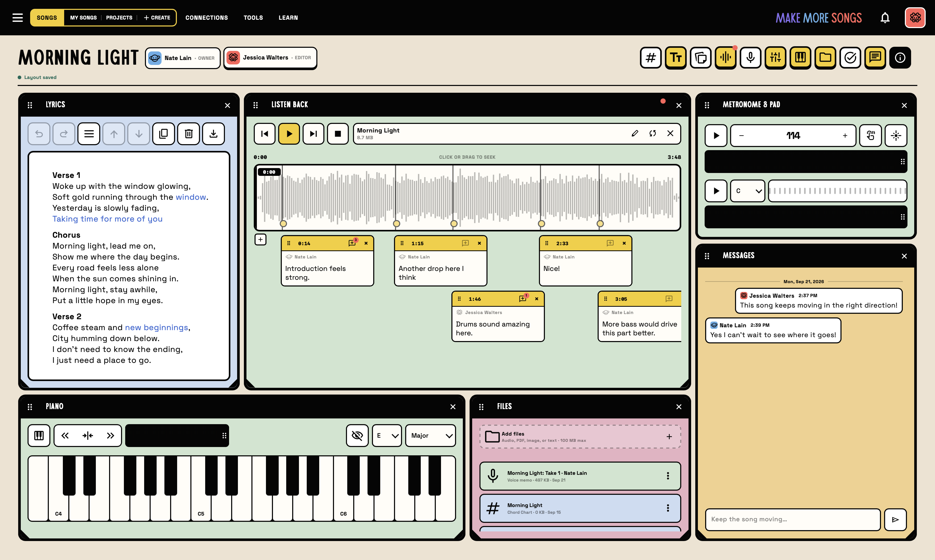Toggle the microphone recorder panel

click(x=750, y=58)
